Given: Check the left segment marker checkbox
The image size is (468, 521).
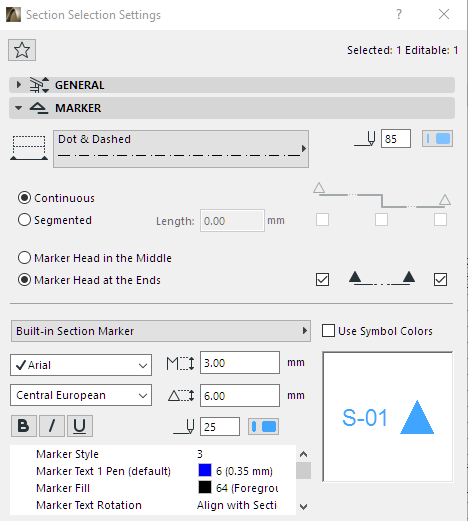Looking at the screenshot, I should pyautogui.click(x=322, y=220).
